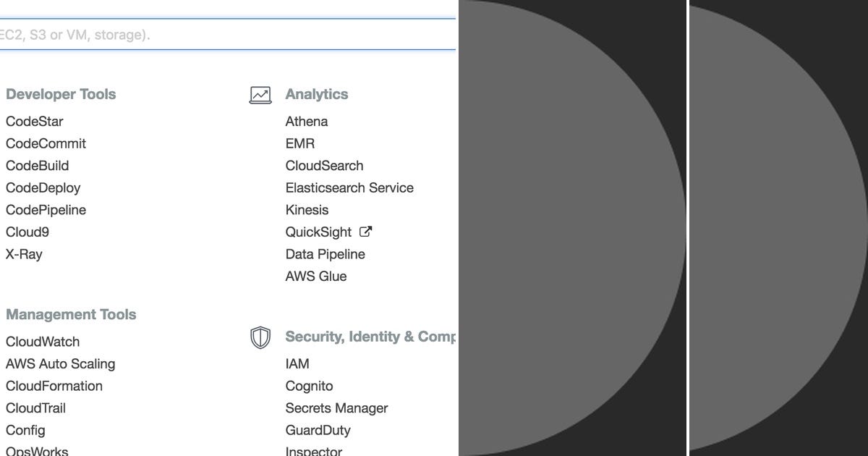
Task: Click the Developer Tools category header
Action: 61,93
